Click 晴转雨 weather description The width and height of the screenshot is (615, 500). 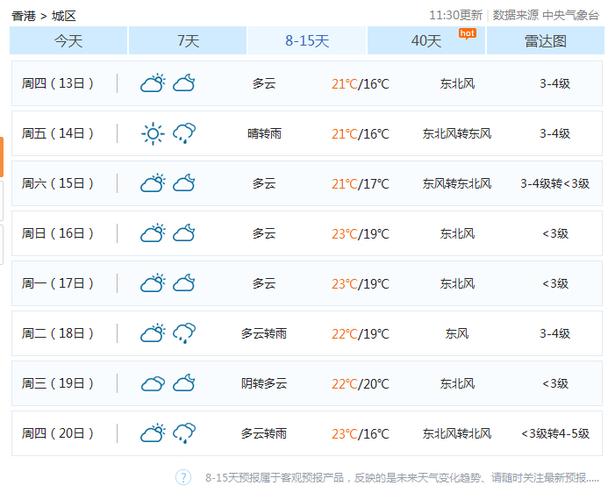pos(264,134)
